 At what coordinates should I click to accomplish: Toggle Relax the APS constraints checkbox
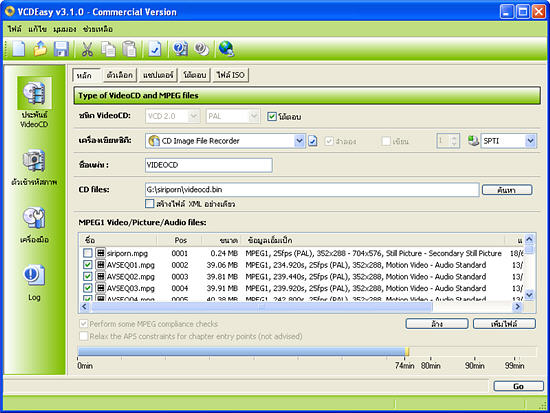click(x=83, y=336)
